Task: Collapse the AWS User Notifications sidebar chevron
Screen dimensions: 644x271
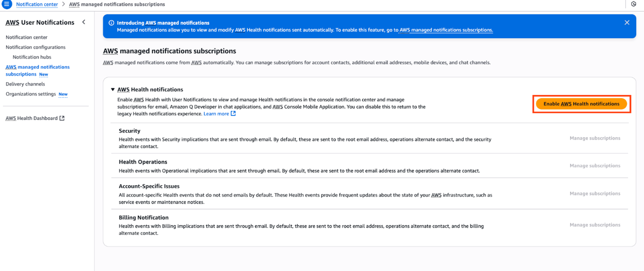Action: pyautogui.click(x=84, y=22)
